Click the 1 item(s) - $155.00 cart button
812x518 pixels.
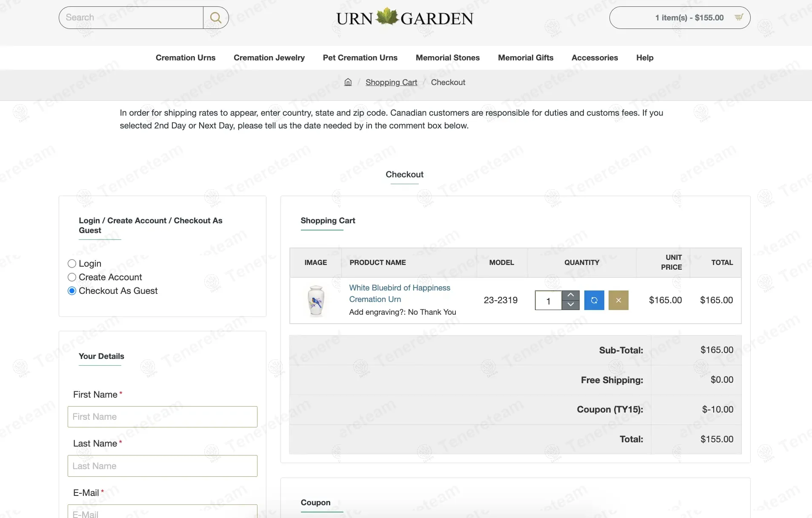tap(680, 17)
